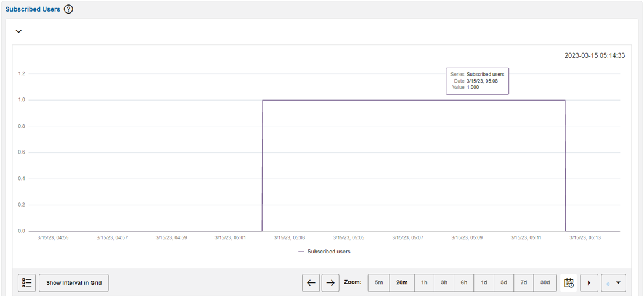Image resolution: width=644 pixels, height=296 pixels.
Task: Go to next time interval arrow
Action: click(330, 283)
